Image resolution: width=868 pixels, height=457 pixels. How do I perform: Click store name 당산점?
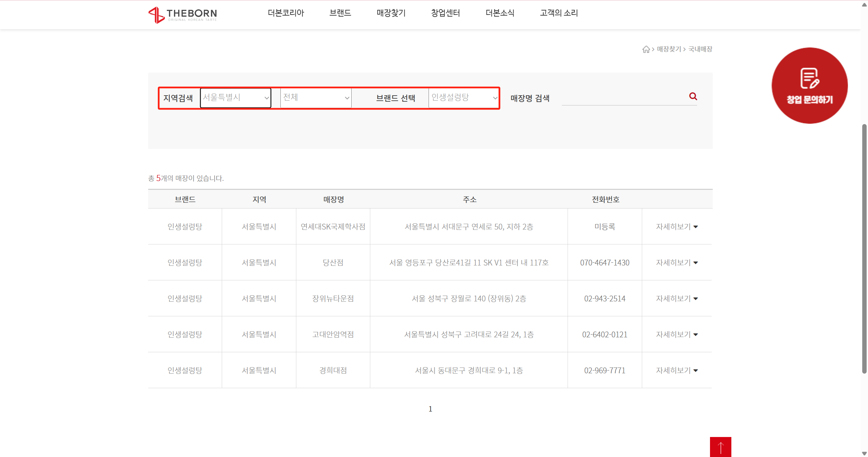click(x=333, y=262)
